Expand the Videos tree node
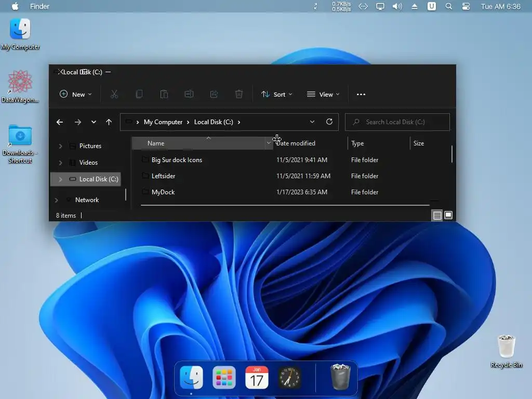The image size is (532, 399). click(x=60, y=163)
